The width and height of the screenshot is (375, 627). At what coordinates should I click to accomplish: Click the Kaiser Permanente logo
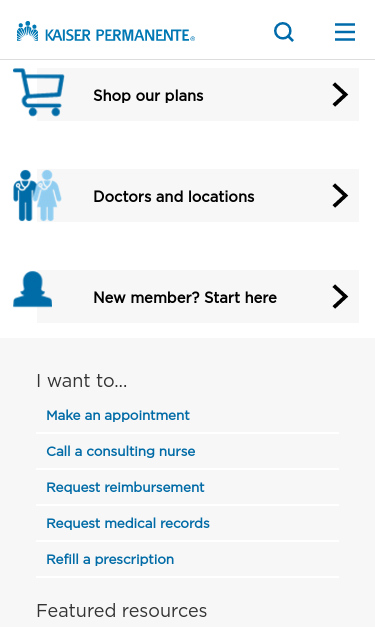click(x=106, y=32)
